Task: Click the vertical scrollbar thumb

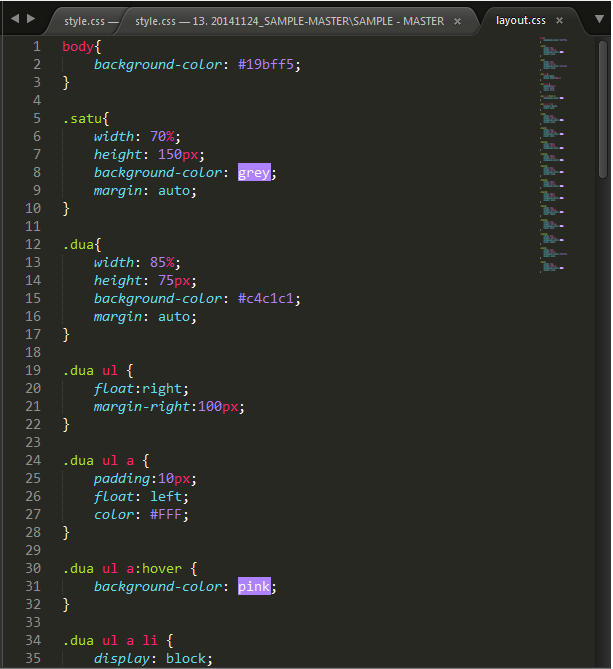Action: 602,109
